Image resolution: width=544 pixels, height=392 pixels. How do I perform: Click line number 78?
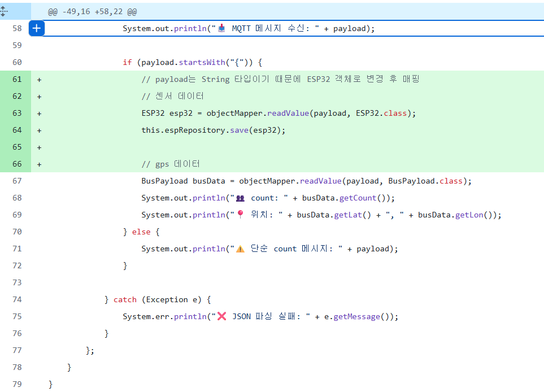click(17, 367)
